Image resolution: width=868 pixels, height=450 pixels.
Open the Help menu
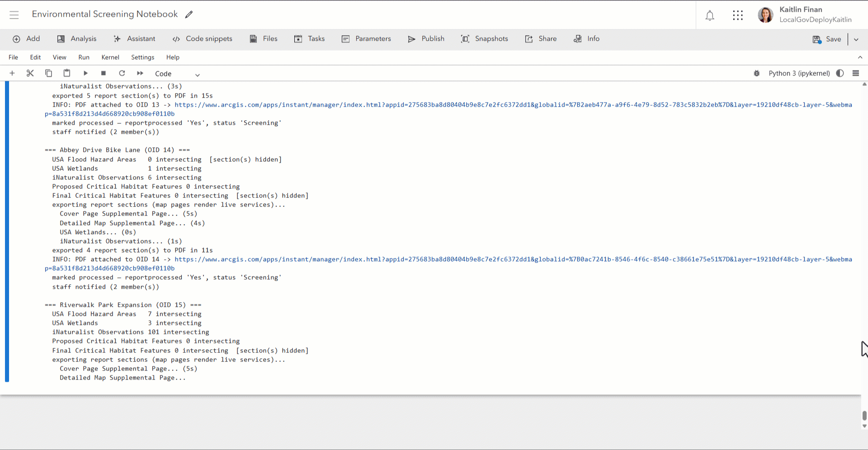(x=173, y=57)
